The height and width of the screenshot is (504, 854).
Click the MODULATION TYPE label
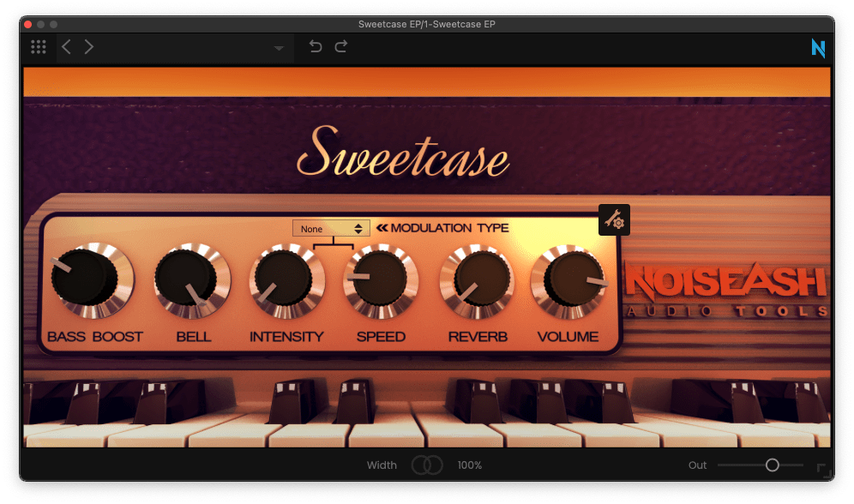point(449,228)
